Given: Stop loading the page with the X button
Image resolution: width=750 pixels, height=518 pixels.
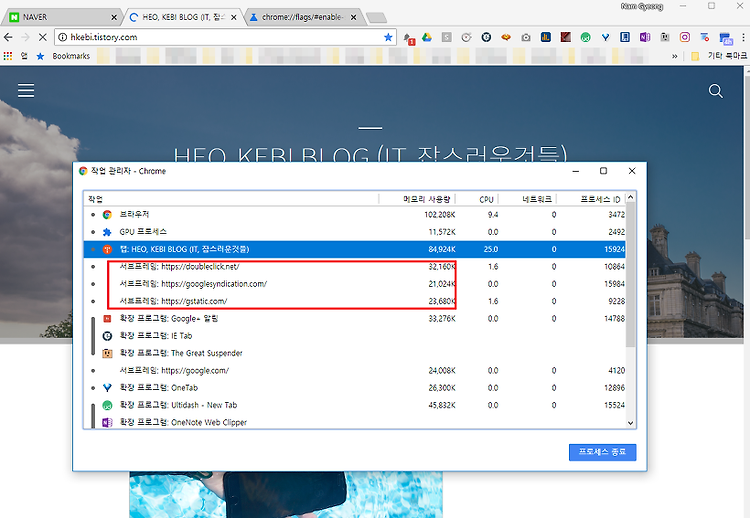Looking at the screenshot, I should pyautogui.click(x=42, y=37).
